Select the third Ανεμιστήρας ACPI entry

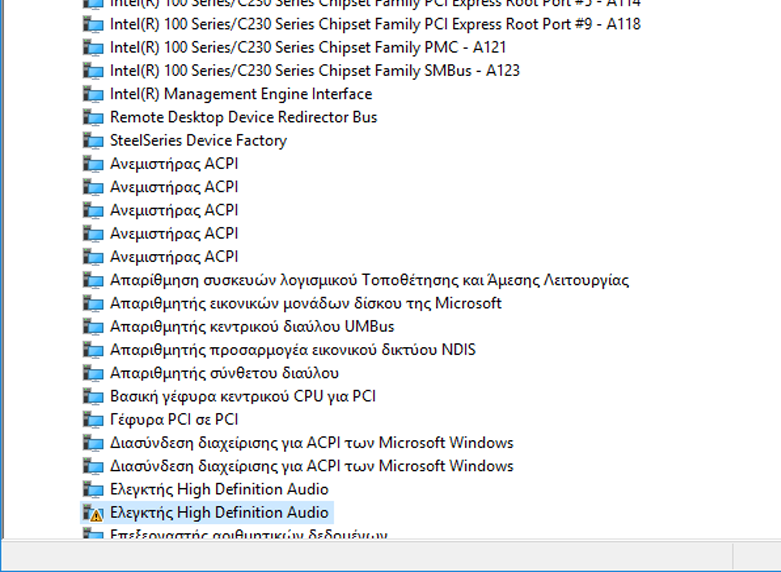click(x=174, y=210)
